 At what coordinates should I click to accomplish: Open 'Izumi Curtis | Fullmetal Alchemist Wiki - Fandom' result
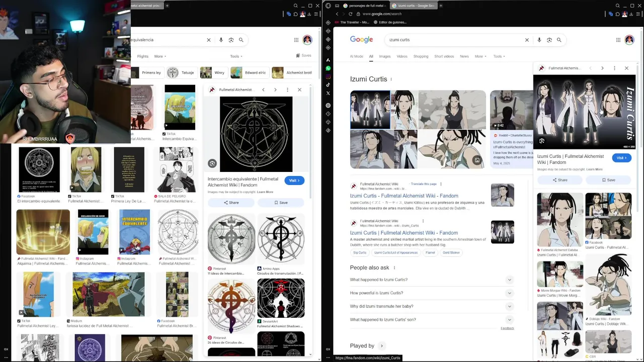click(404, 233)
